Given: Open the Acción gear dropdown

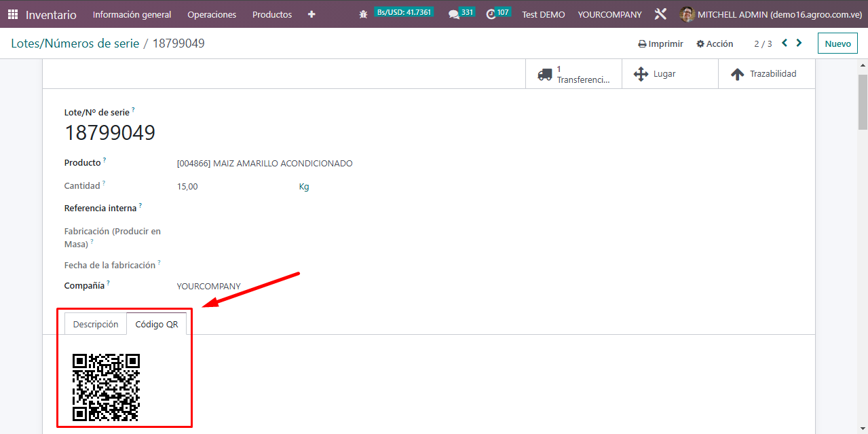Looking at the screenshot, I should pos(715,43).
